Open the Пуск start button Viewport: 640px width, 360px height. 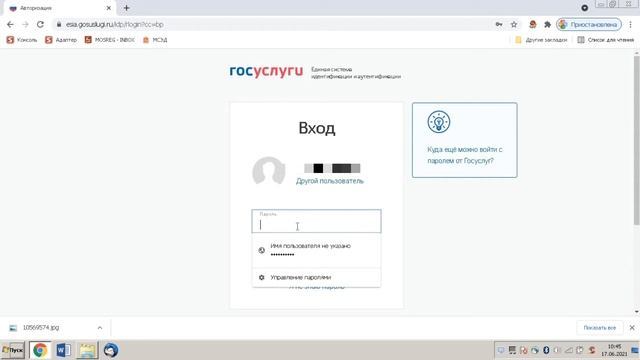click(13, 350)
